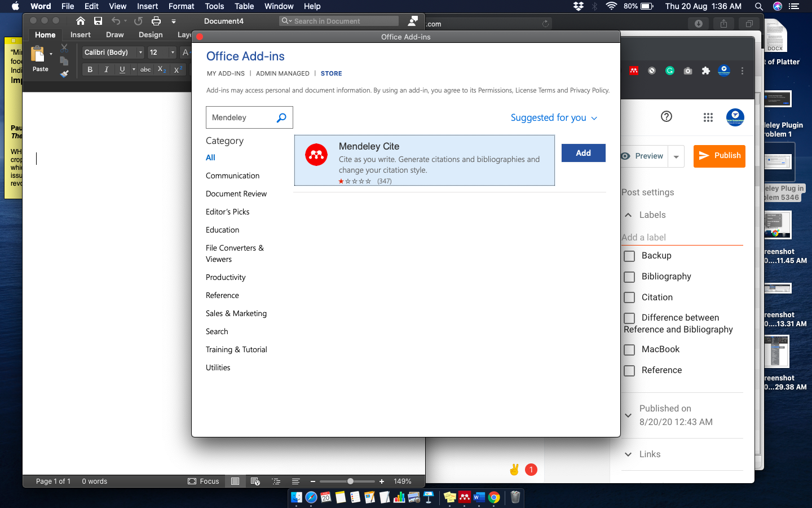Add the Mendeley Cite add-in

click(584, 153)
